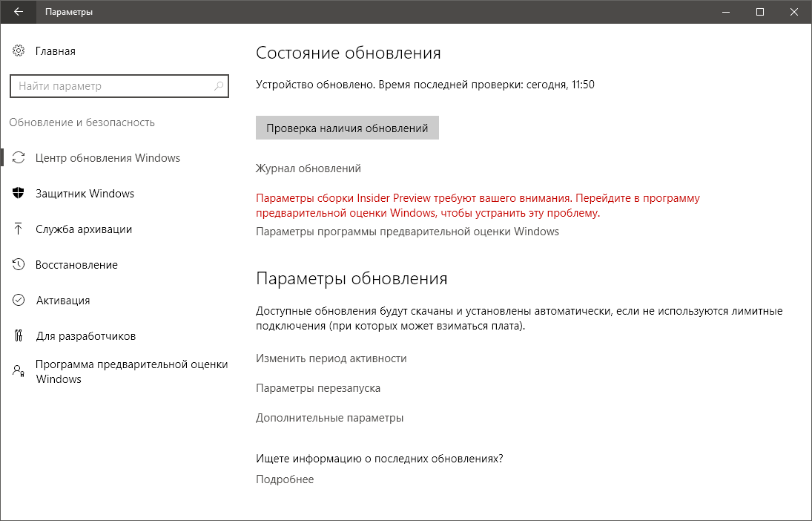Image resolution: width=812 pixels, height=521 pixels.
Task: Open Параметры перезапуска link
Action: click(x=317, y=388)
